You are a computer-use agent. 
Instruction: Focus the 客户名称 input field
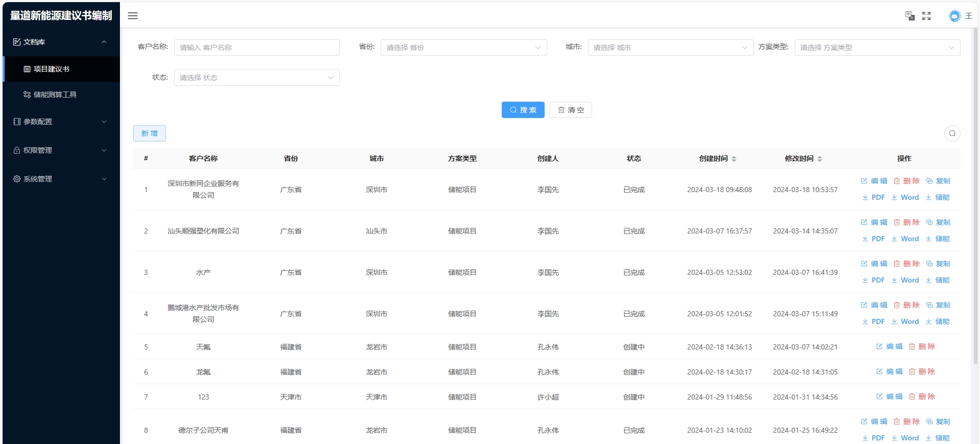tap(257, 48)
